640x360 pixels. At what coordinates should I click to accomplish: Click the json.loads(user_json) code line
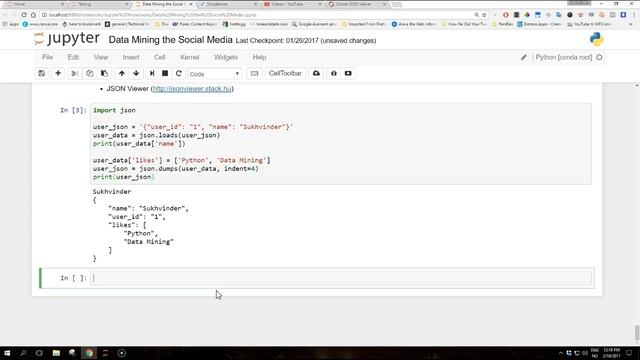156,135
